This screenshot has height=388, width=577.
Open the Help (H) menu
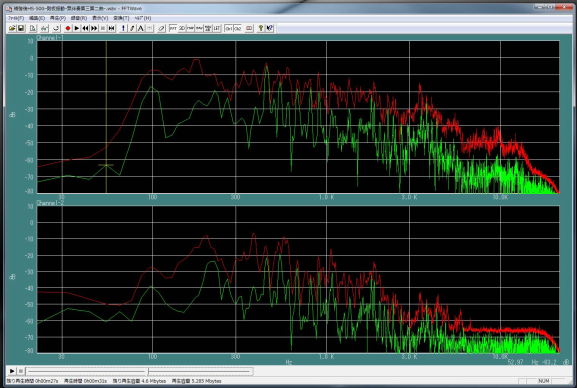(x=142, y=18)
